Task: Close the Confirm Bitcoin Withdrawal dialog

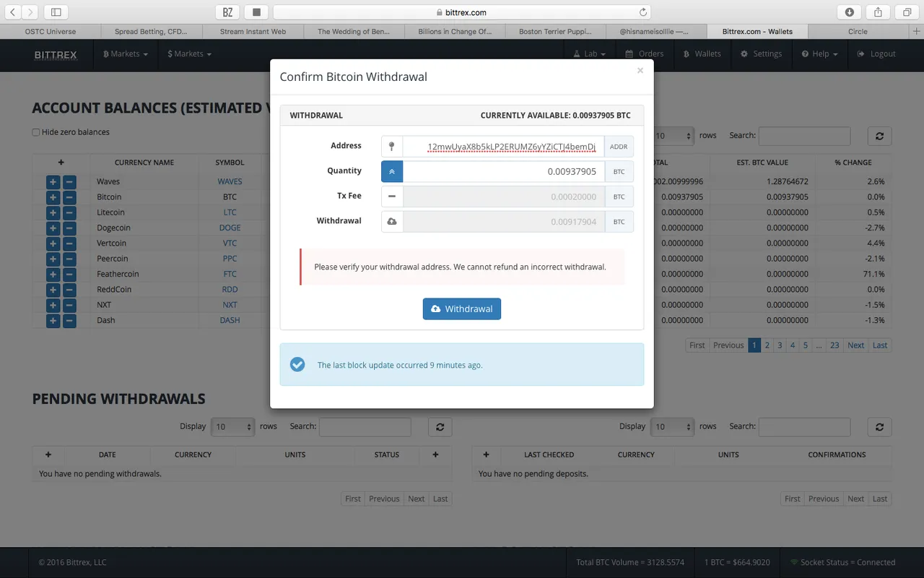Action: [x=640, y=71]
